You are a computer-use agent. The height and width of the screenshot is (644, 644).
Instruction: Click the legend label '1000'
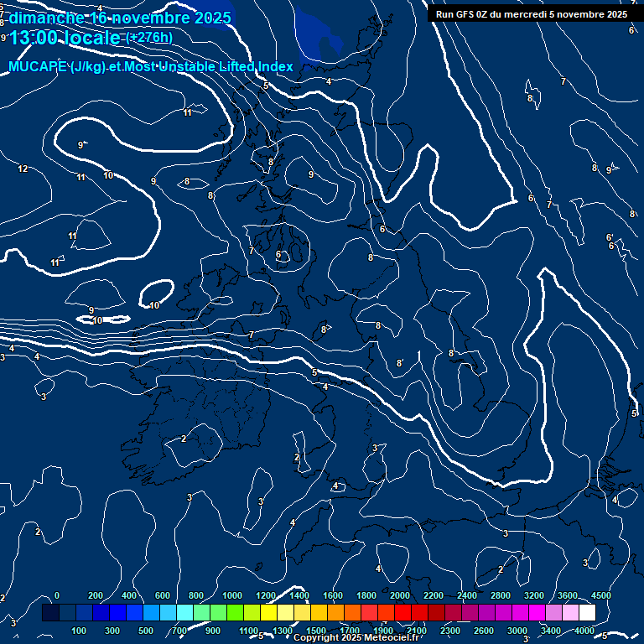[x=232, y=595]
